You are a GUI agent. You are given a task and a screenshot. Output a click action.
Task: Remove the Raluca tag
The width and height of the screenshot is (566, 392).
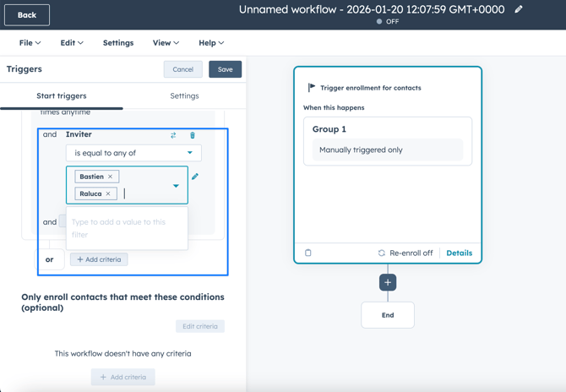108,193
